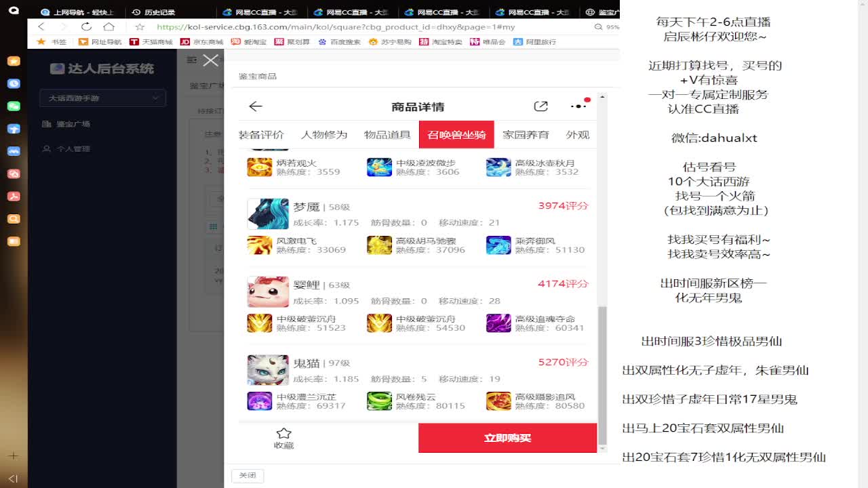868x488 pixels.
Task: Select 中级破釜沉舟 icon with 54530 proficiency
Action: pos(379,323)
